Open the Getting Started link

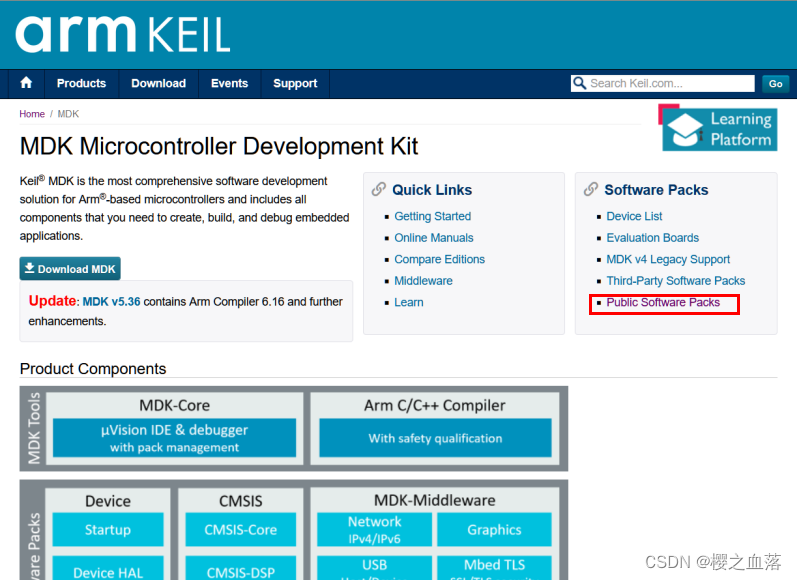point(433,216)
